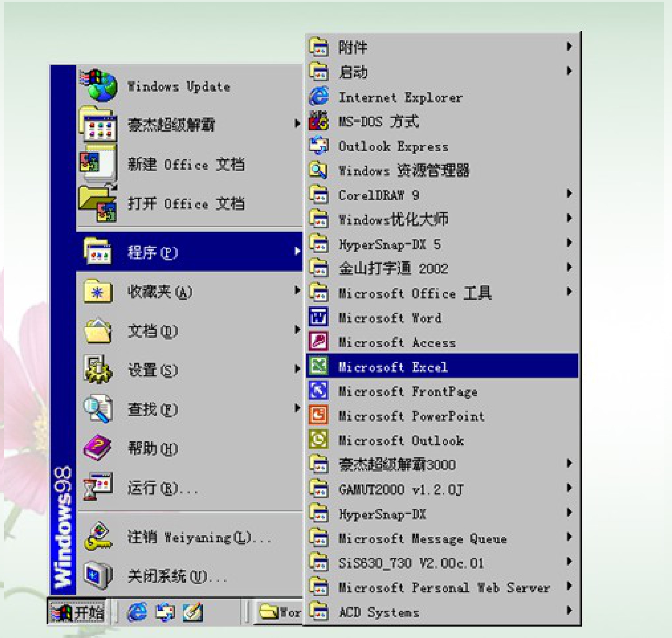Select 帮助(H) from start menu

pos(190,448)
